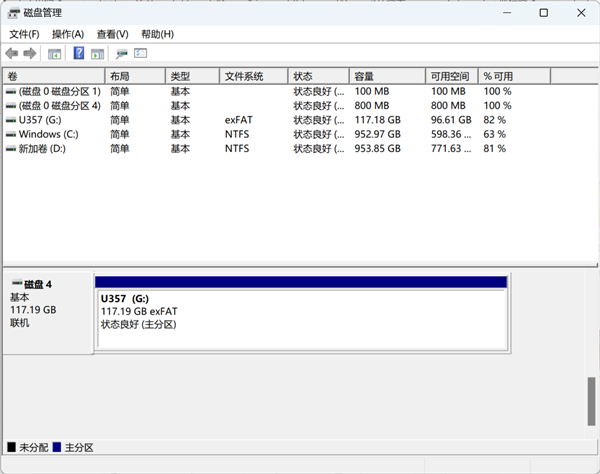Open Help via blue question mark icon
Viewport: 600px width, 474px height.
coord(79,53)
